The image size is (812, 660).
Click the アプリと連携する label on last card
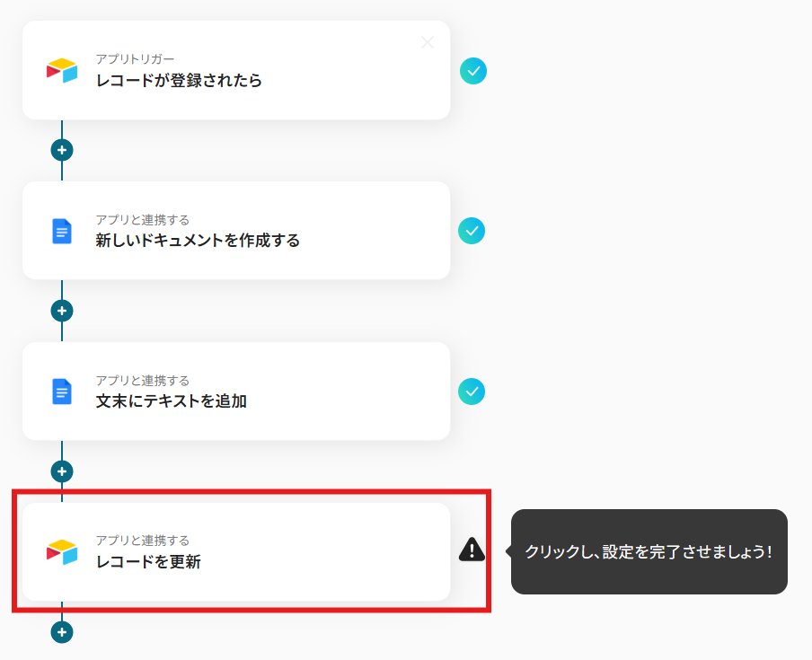143,541
